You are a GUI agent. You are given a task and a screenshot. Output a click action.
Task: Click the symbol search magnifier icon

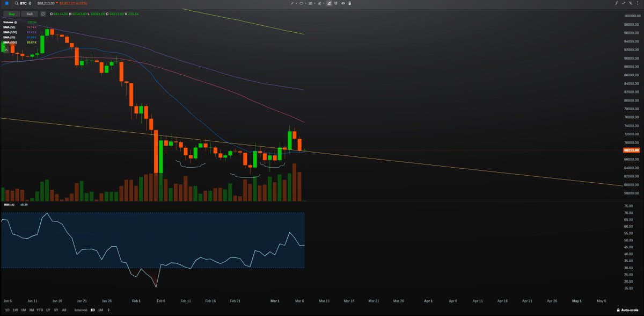(x=16, y=3)
